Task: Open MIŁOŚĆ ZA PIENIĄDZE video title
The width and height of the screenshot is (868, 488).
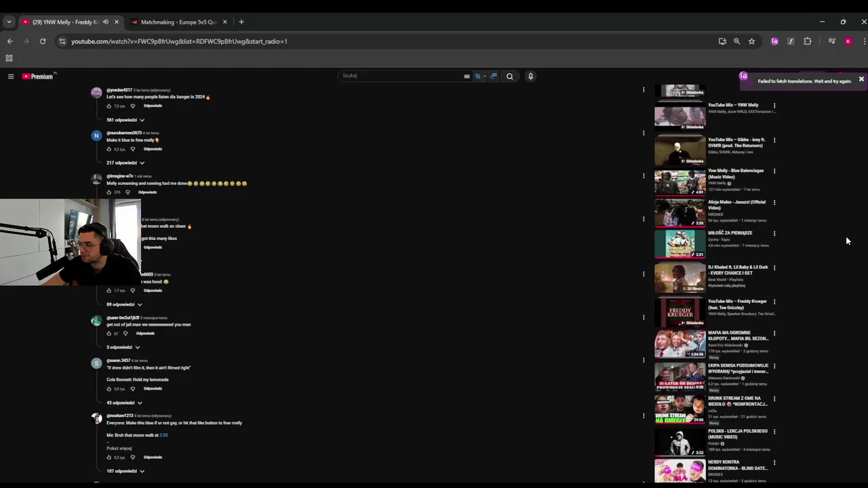Action: [730, 233]
